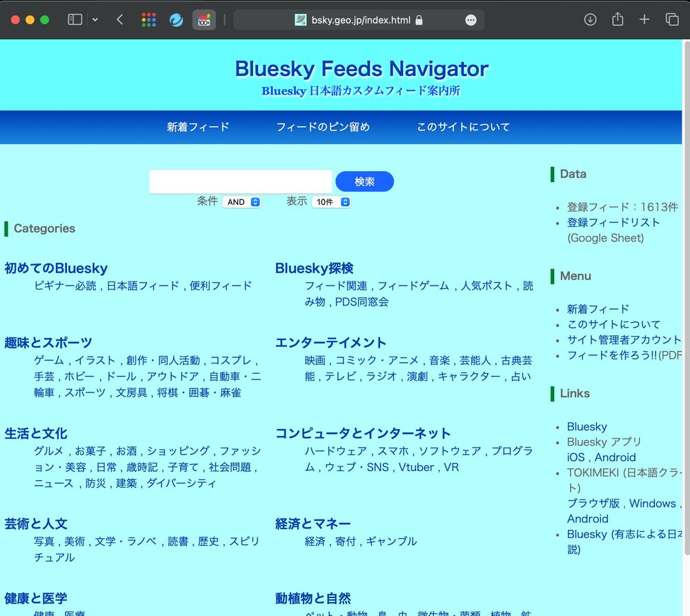Image resolution: width=690 pixels, height=616 pixels.
Task: Open the 経済とマネー category
Action: (313, 524)
